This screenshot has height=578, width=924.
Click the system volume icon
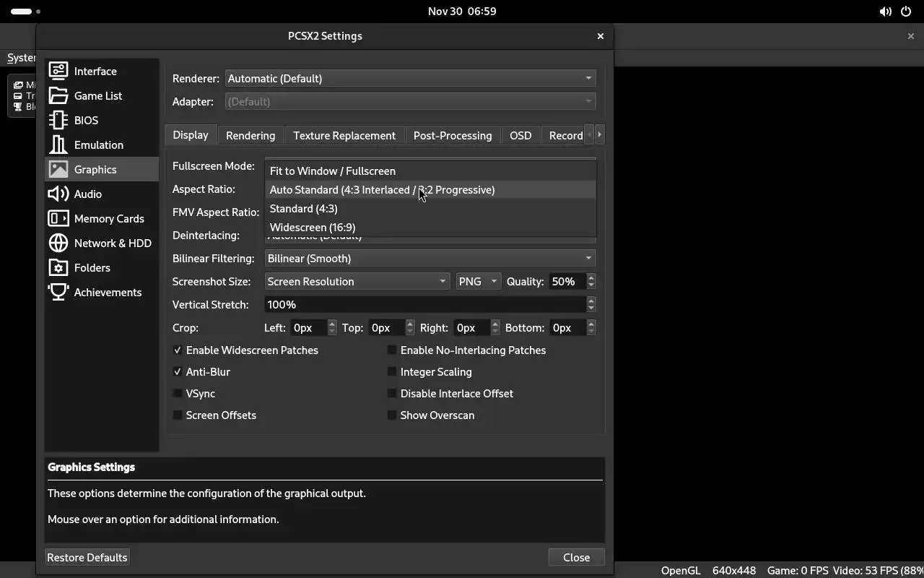(x=885, y=12)
